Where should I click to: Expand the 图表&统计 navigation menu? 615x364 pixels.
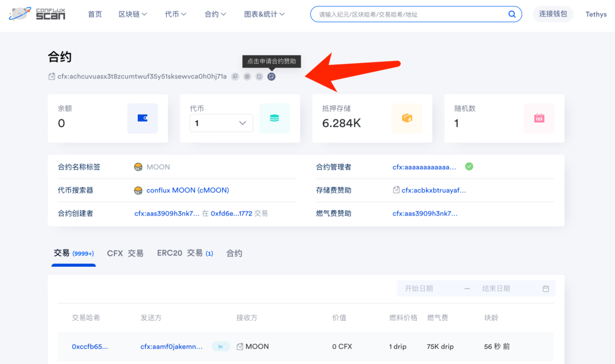[x=264, y=14]
